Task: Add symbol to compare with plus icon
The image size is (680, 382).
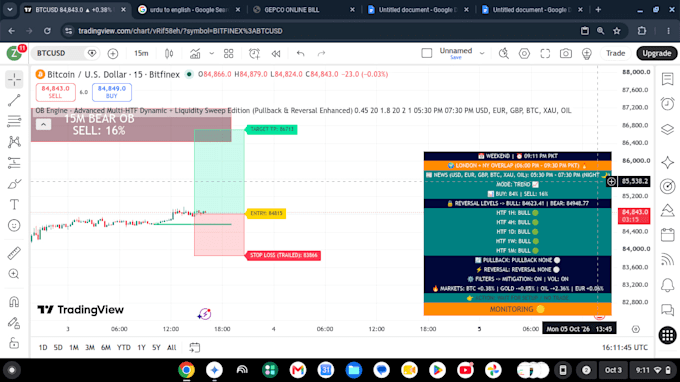Action: pos(113,53)
